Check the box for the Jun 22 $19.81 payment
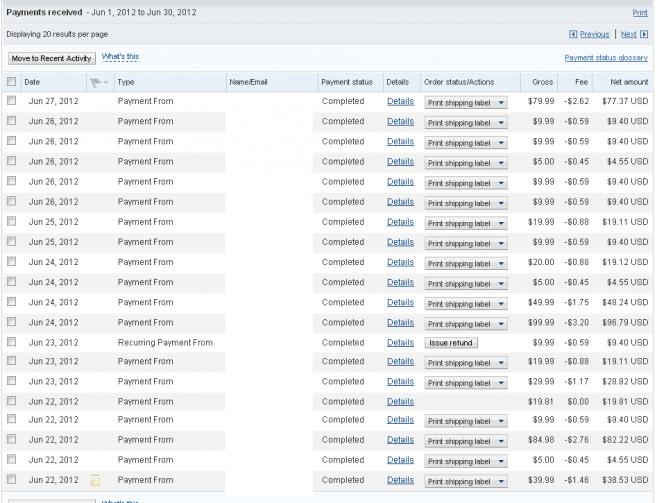This screenshot has height=503, width=657. (x=11, y=401)
